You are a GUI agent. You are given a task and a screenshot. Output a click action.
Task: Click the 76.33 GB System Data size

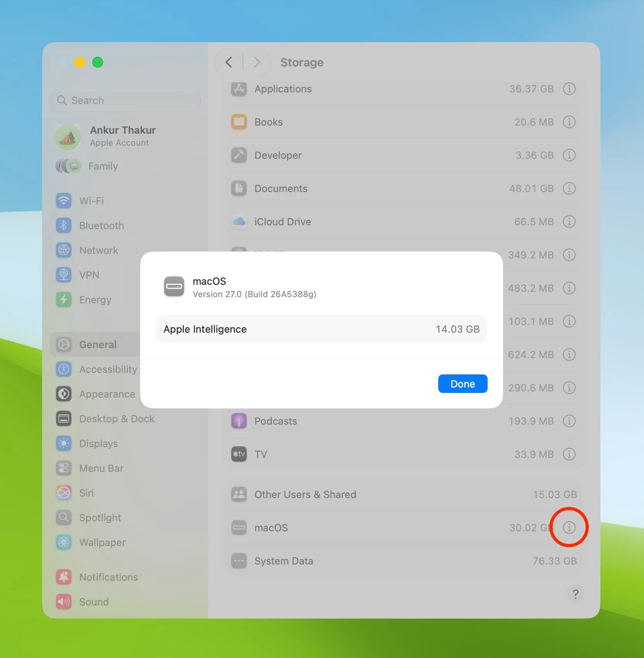click(x=554, y=561)
